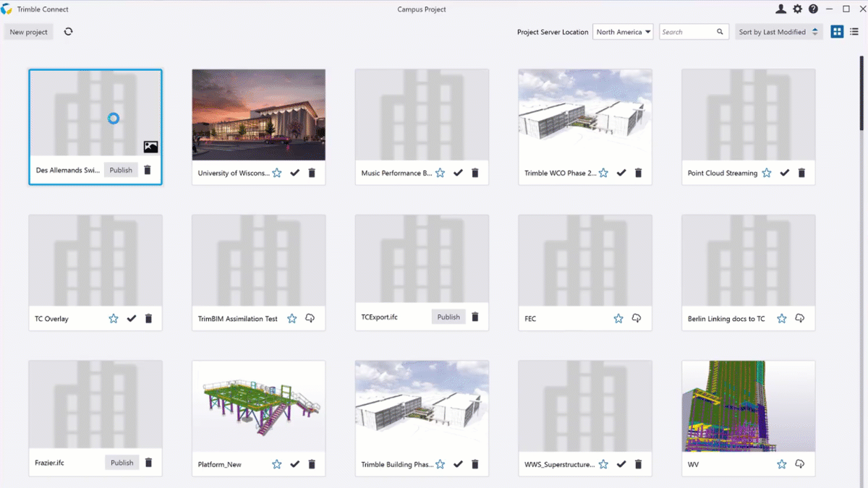The height and width of the screenshot is (488, 868).
Task: Delete the Des Allemands project via trash icon
Action: [148, 170]
